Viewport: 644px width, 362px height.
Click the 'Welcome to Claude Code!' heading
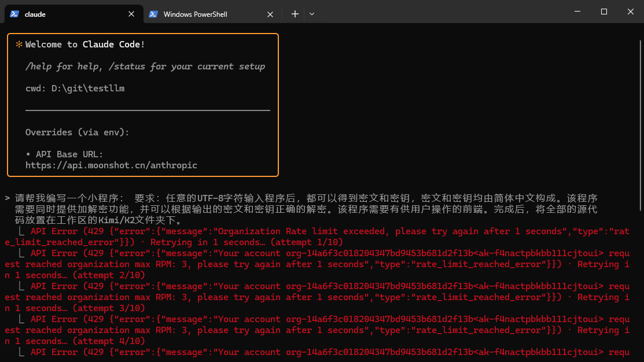pos(85,45)
